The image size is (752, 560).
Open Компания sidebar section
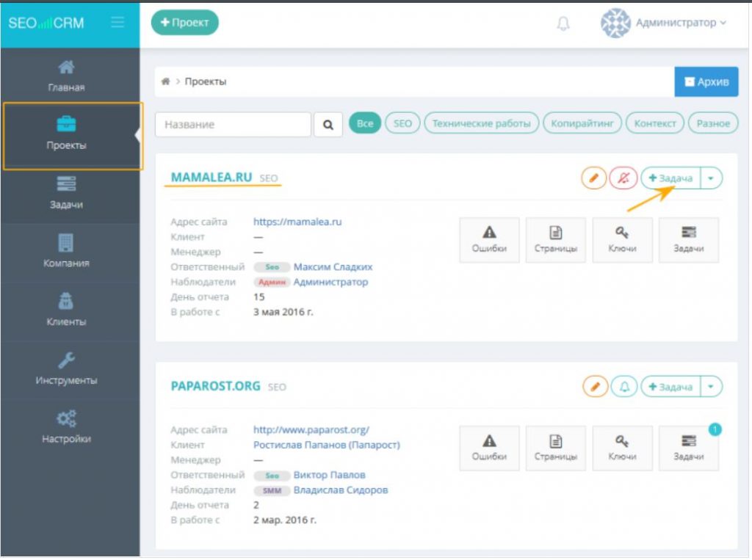(x=66, y=251)
